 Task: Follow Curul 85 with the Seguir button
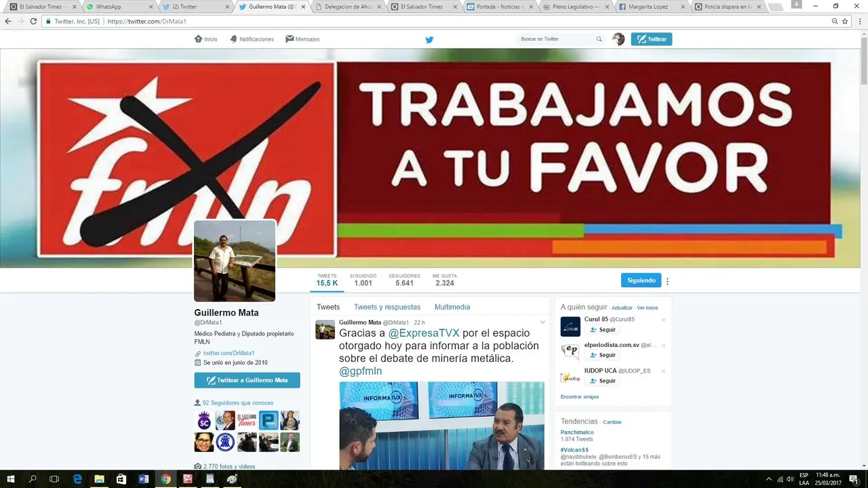[602, 330]
